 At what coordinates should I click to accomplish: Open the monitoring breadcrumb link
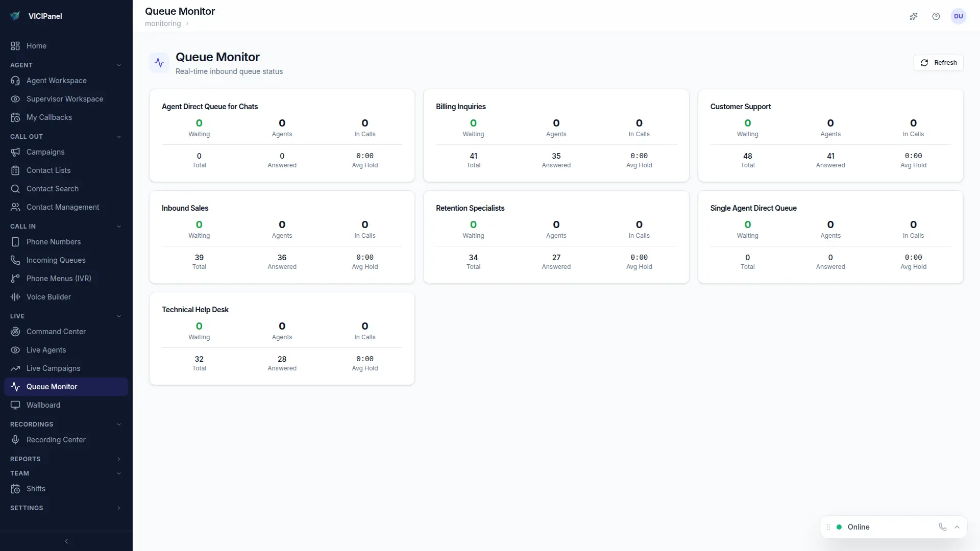[162, 23]
